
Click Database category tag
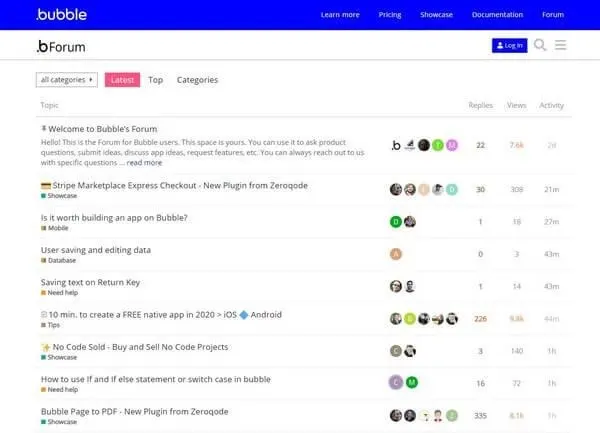[x=58, y=260]
